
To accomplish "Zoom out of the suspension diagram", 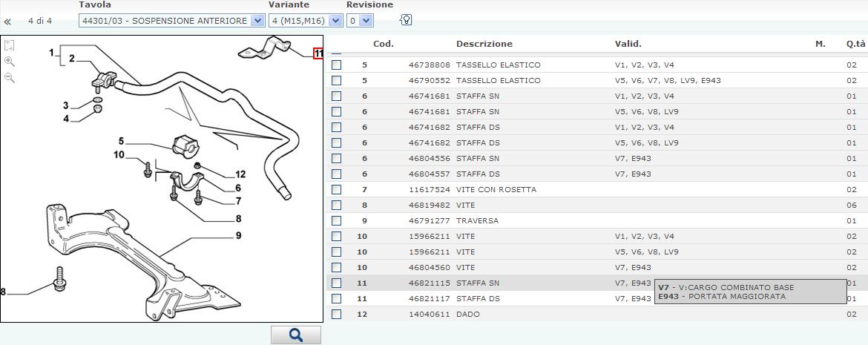I will [x=10, y=78].
